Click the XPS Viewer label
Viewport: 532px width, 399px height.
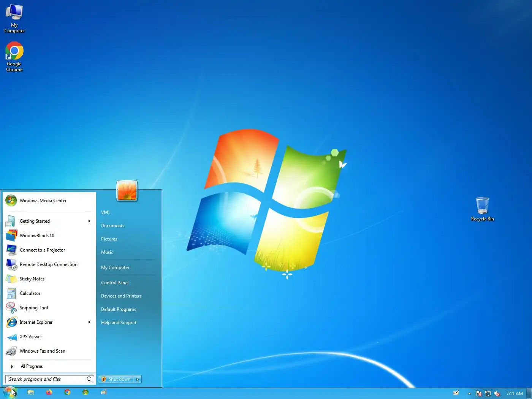(x=31, y=337)
